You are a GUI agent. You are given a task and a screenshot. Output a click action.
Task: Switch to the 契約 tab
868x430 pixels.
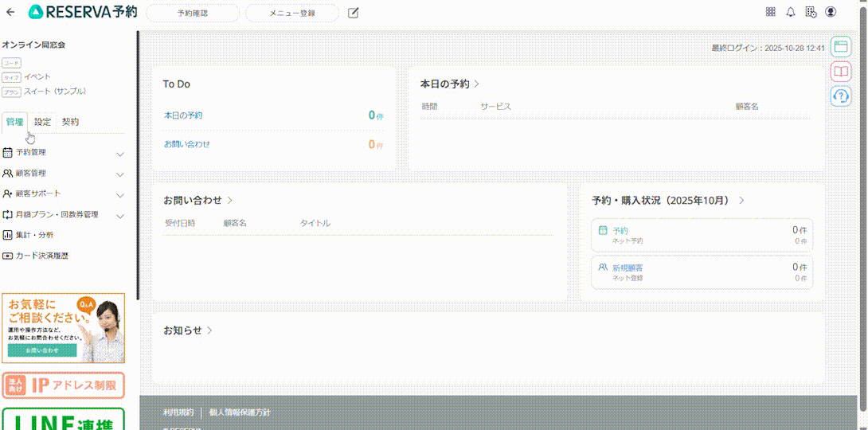click(x=70, y=123)
